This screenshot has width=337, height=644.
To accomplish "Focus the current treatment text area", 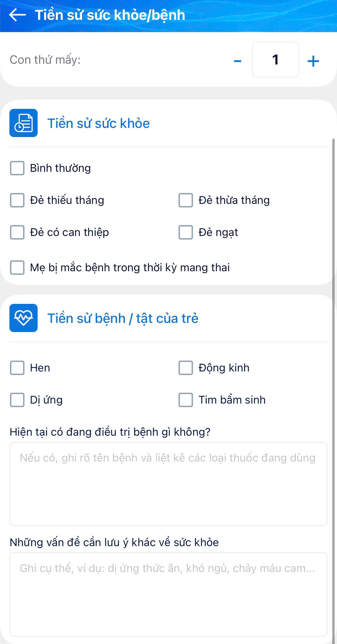I will [168, 484].
